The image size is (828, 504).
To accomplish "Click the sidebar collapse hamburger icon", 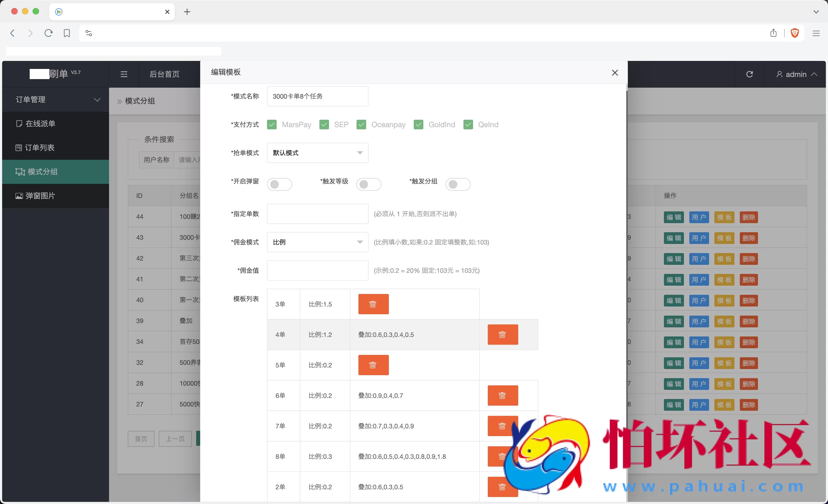I will [x=124, y=74].
